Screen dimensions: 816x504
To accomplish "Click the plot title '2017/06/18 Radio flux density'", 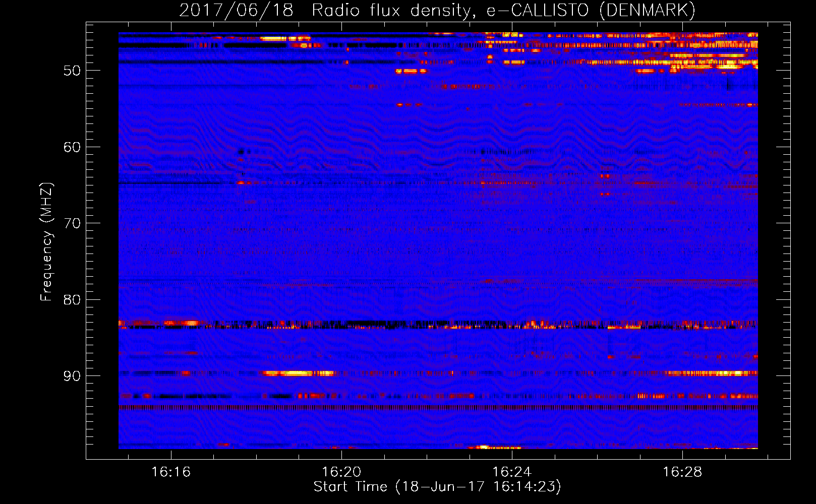I will 437,10.
